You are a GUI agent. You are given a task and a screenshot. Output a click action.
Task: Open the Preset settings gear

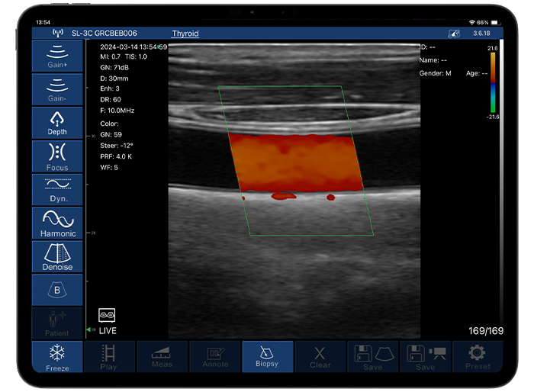(478, 357)
